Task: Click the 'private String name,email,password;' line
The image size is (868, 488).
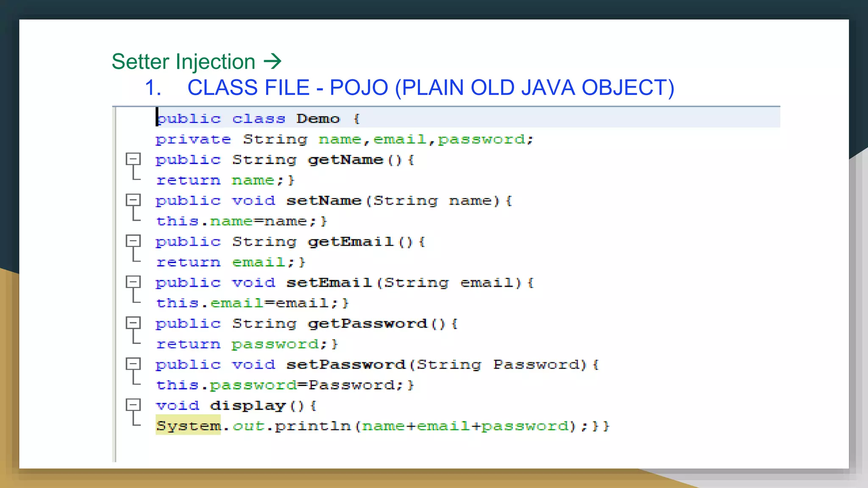Action: (x=344, y=139)
